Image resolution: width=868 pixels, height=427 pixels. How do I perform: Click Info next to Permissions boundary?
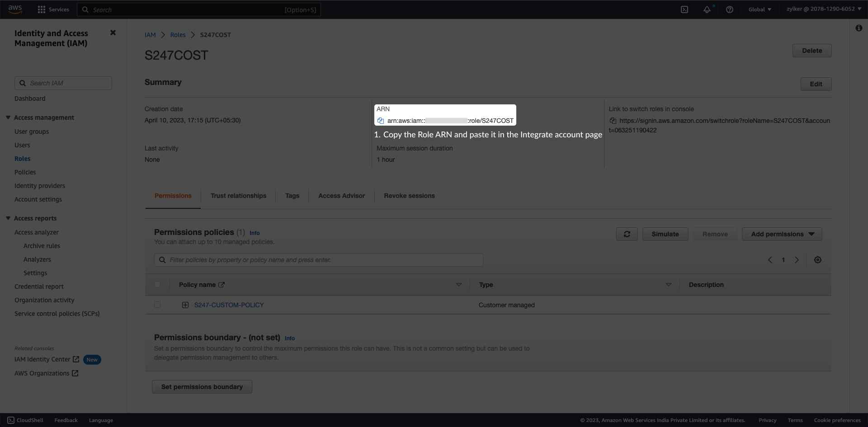pyautogui.click(x=290, y=338)
